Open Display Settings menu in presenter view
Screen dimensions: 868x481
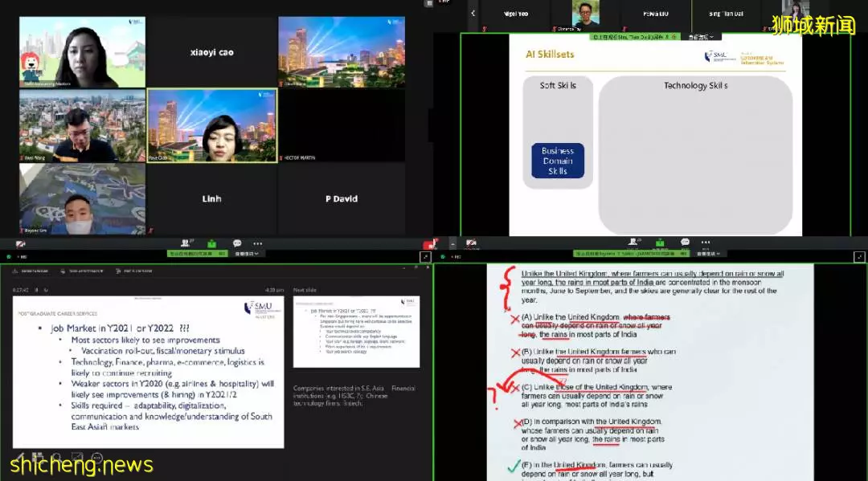pos(81,271)
